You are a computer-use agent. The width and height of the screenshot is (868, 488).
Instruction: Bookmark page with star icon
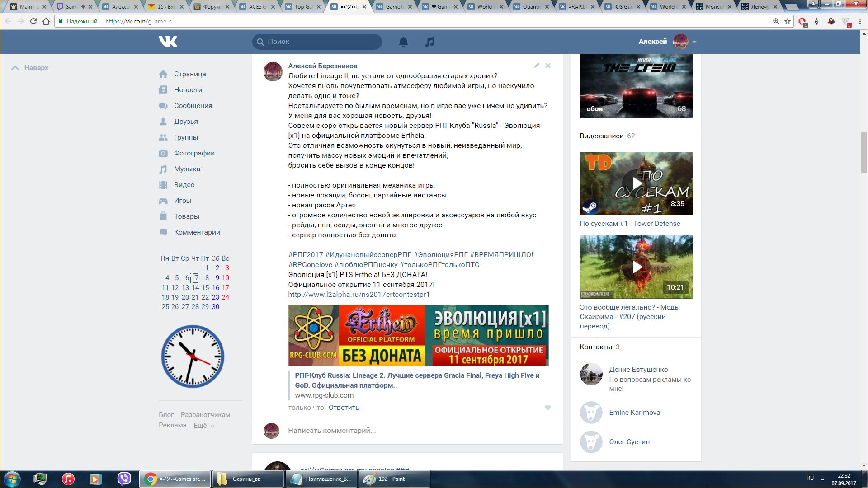[788, 21]
